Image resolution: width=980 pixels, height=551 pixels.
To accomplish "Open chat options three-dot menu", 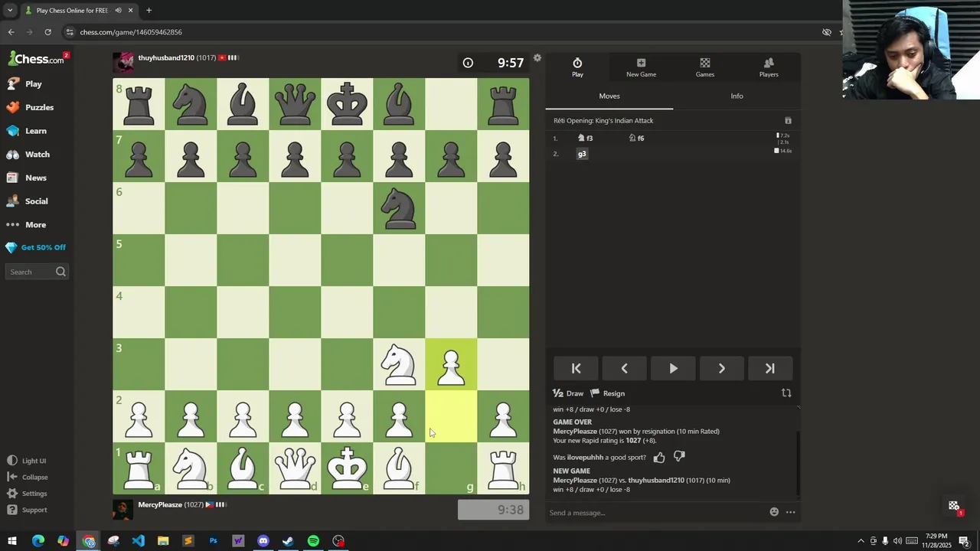I will (790, 512).
